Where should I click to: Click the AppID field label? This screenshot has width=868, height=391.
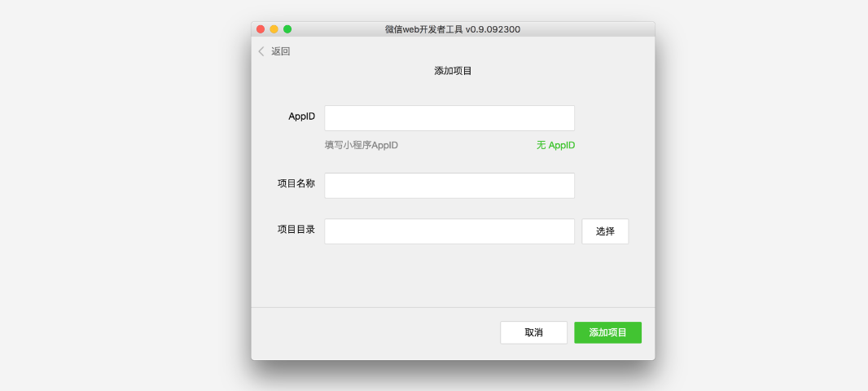[x=302, y=116]
